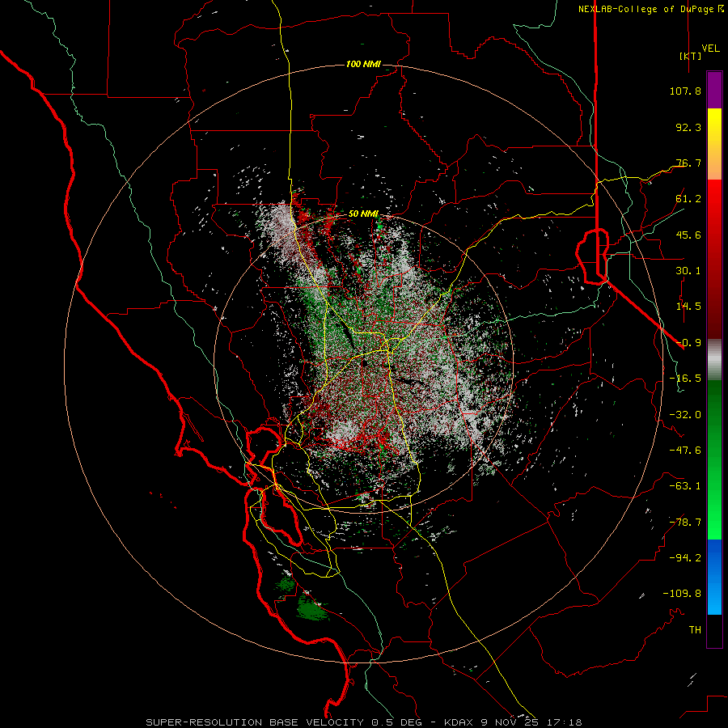Select the -32.0 scale label

685,415
